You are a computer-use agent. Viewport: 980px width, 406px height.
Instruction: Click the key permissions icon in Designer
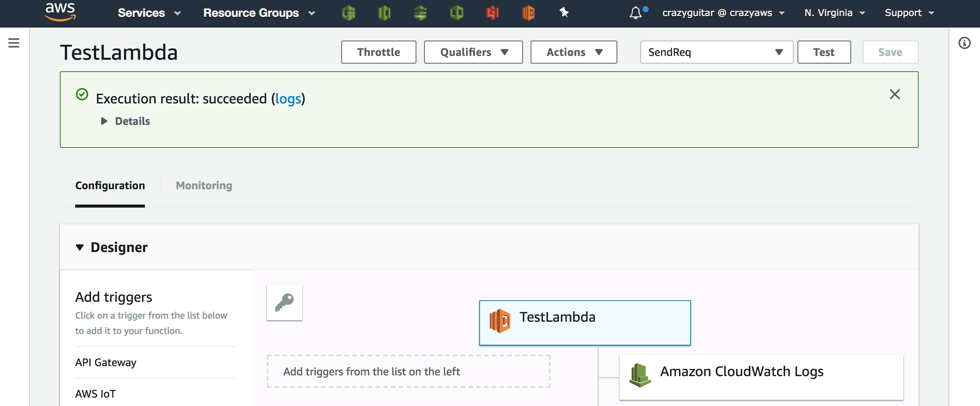tap(284, 303)
